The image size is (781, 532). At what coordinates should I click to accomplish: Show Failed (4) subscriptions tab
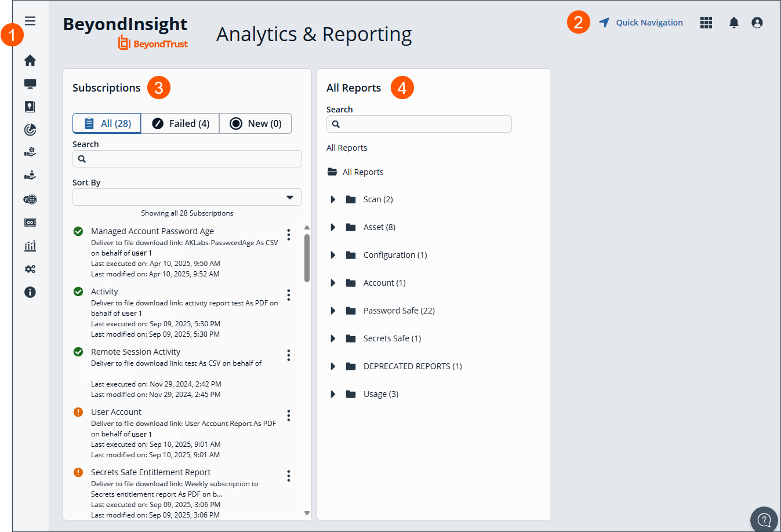(x=180, y=123)
